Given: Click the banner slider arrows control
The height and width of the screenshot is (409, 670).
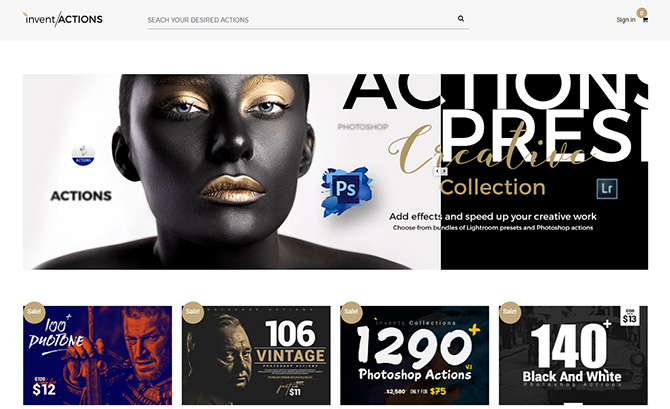Looking at the screenshot, I should pyautogui.click(x=441, y=171).
